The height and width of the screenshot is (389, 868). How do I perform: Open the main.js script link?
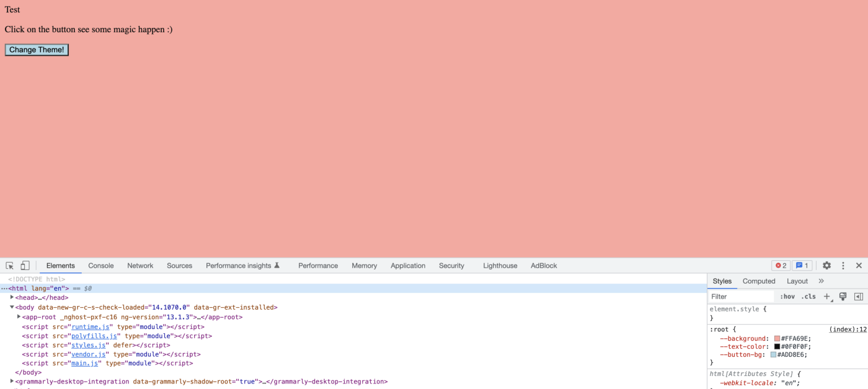[x=85, y=364]
